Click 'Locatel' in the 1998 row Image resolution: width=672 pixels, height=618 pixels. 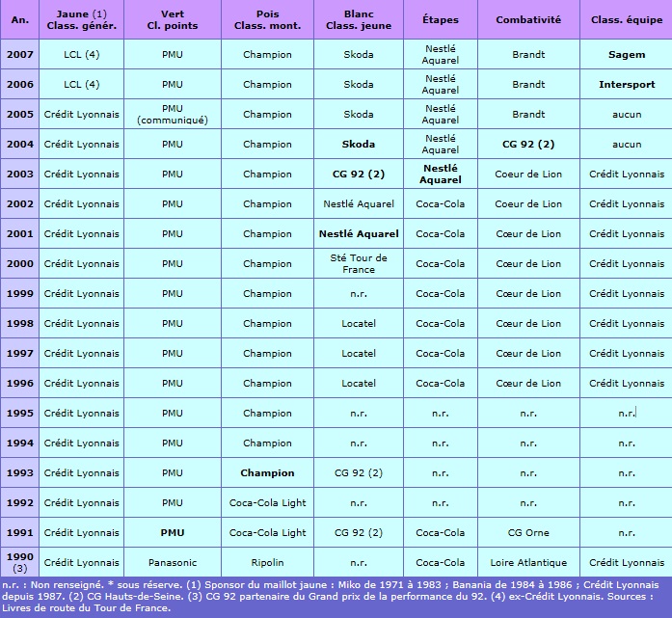tap(359, 324)
